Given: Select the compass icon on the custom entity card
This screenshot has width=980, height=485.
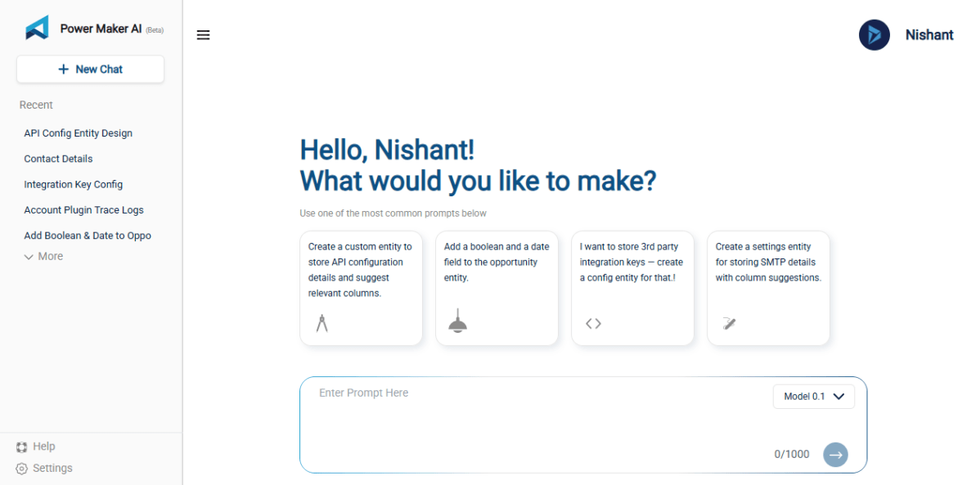Looking at the screenshot, I should tap(321, 321).
